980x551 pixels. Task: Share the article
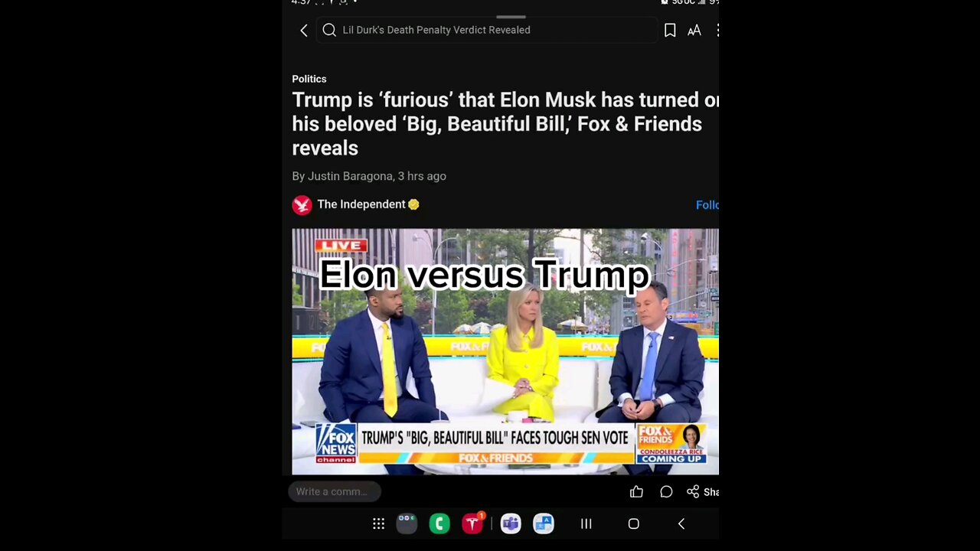point(702,492)
